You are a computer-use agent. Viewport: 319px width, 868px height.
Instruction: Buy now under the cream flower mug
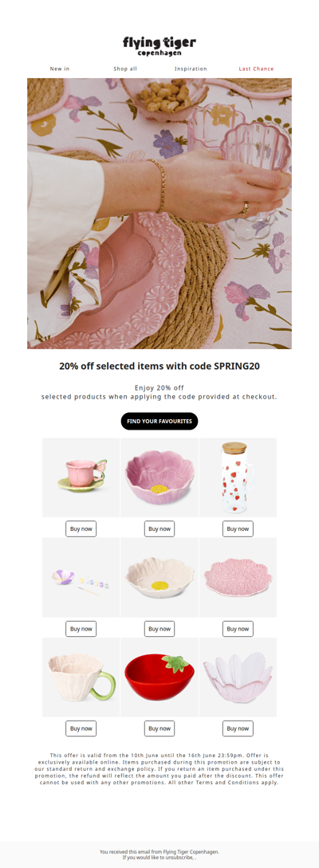pyautogui.click(x=81, y=729)
